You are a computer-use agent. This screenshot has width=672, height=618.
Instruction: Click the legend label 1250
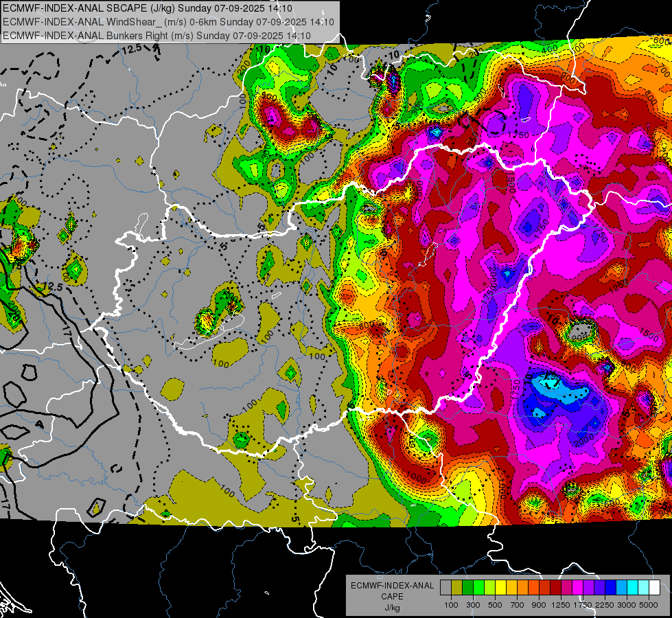pos(561,605)
